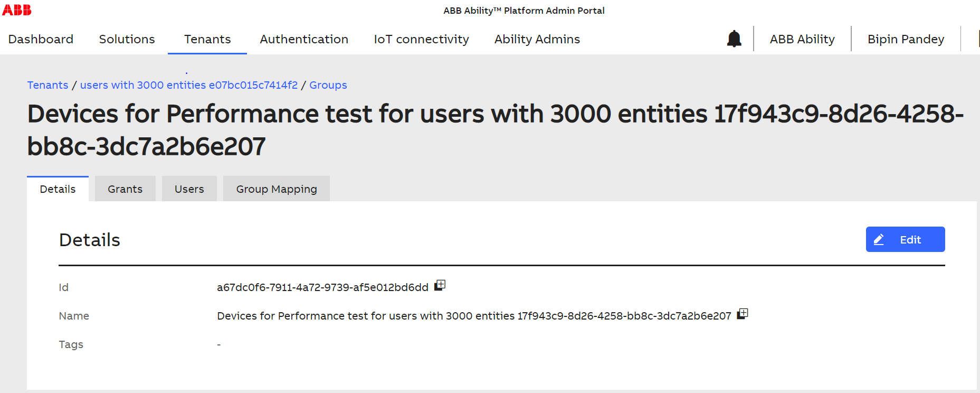Open the notifications bell

tap(734, 39)
